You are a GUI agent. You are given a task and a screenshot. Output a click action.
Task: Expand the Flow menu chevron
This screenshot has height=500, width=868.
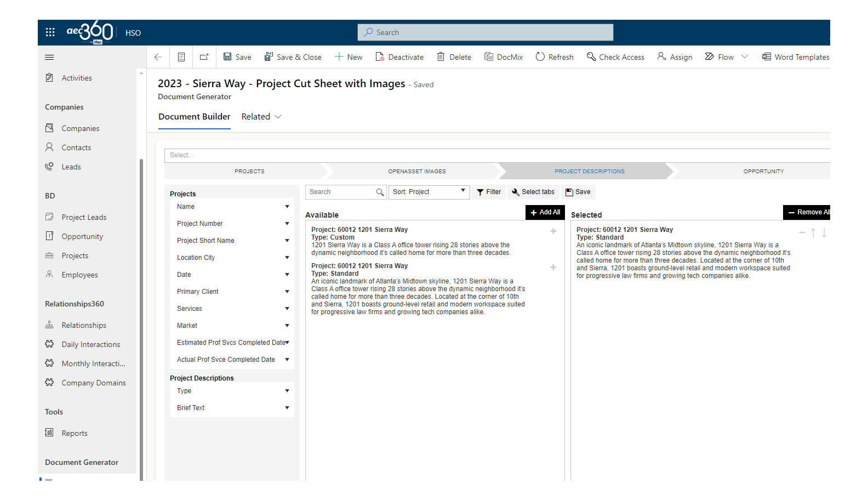[745, 57]
